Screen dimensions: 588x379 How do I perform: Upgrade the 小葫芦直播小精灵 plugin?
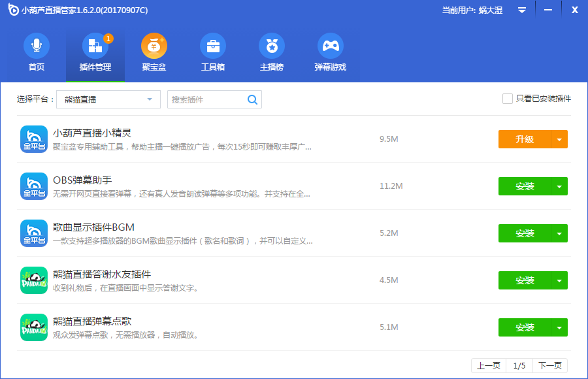[x=524, y=139]
